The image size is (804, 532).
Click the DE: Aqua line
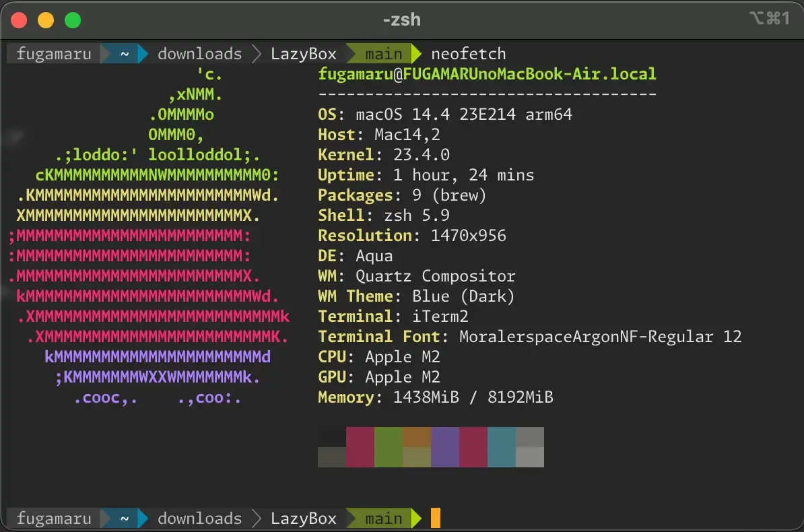pos(356,256)
